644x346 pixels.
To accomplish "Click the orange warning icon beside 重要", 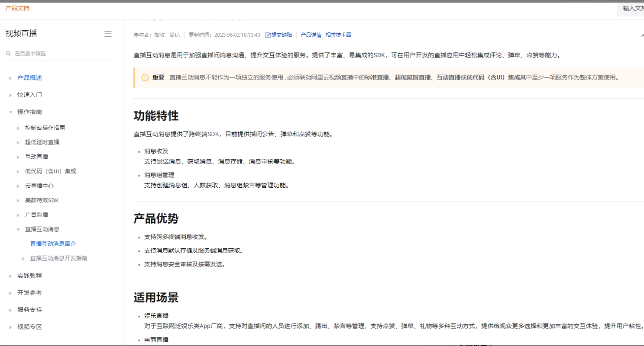I will coord(145,77).
